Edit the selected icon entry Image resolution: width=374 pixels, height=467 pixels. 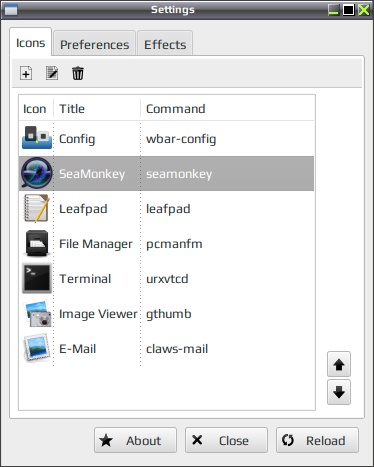[x=52, y=73]
